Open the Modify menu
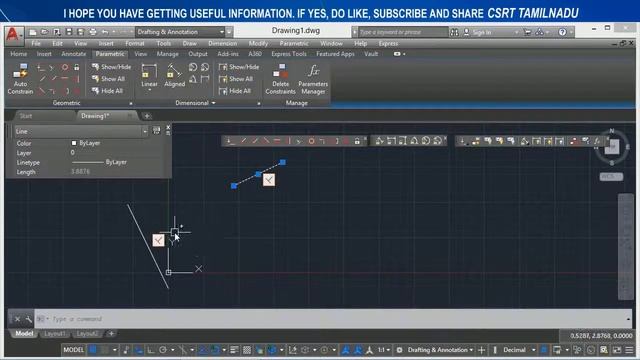Viewport: 640px width, 360px height. tap(258, 43)
